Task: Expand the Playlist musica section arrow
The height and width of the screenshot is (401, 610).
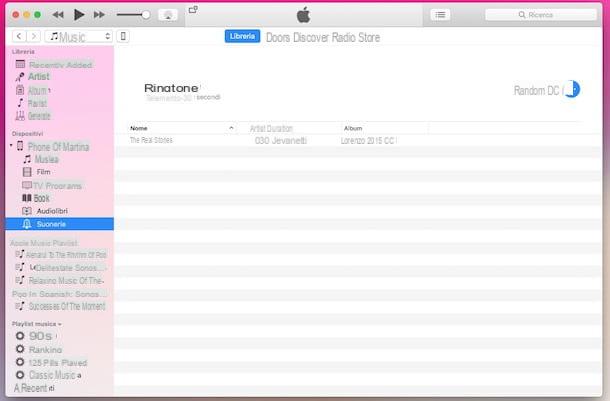Action: (60, 324)
